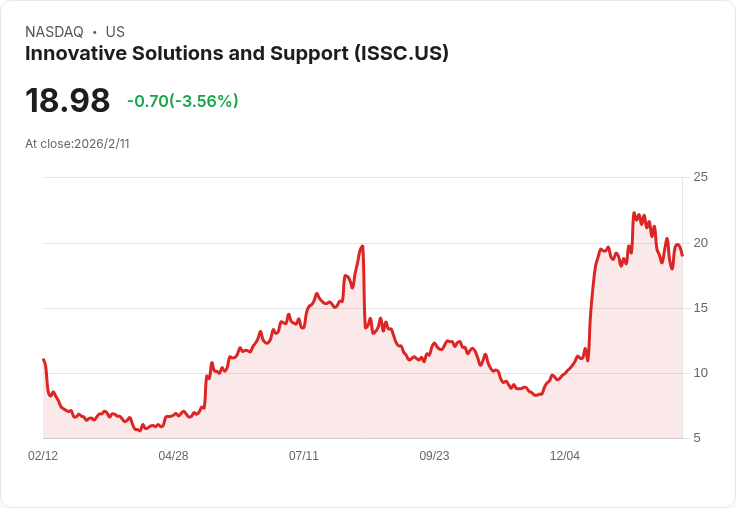
Task: Select the 12/04 date on x-axis
Action: pyautogui.click(x=565, y=456)
